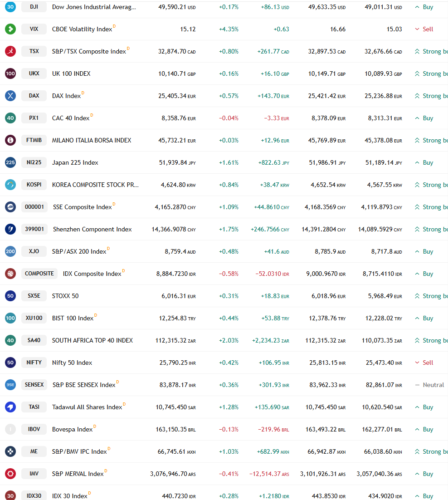Screen dimensions: 448x500
Task: Click the VIX index logo icon
Action: [x=10, y=29]
